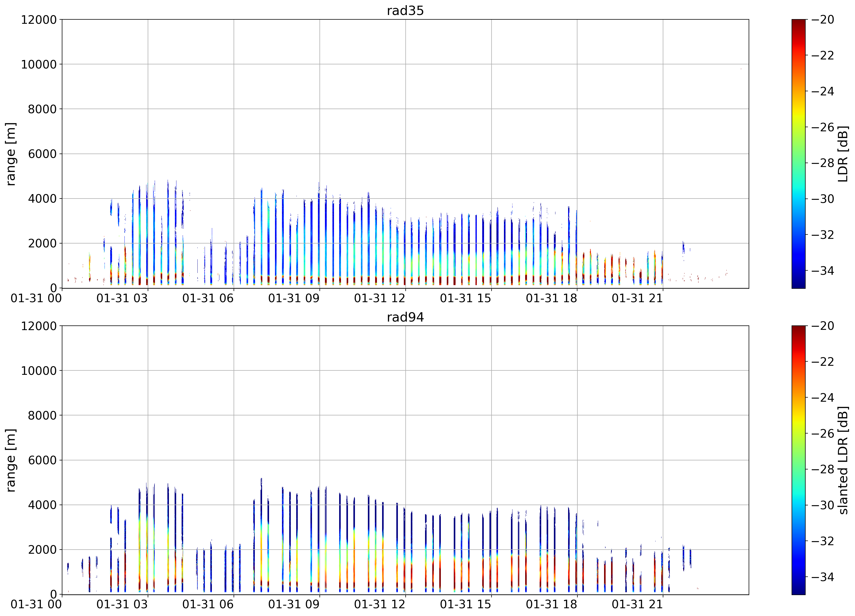
Task: Pick "−30" tick on rad94 colorbar
Action: pyautogui.click(x=822, y=505)
